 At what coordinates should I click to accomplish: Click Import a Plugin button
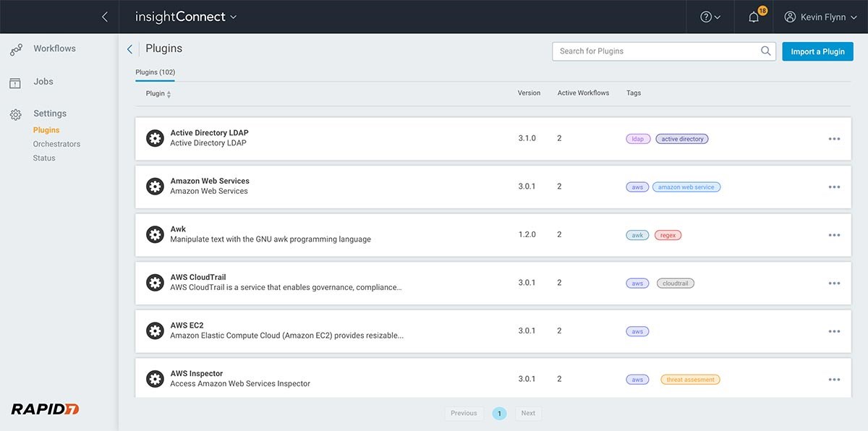pos(818,51)
